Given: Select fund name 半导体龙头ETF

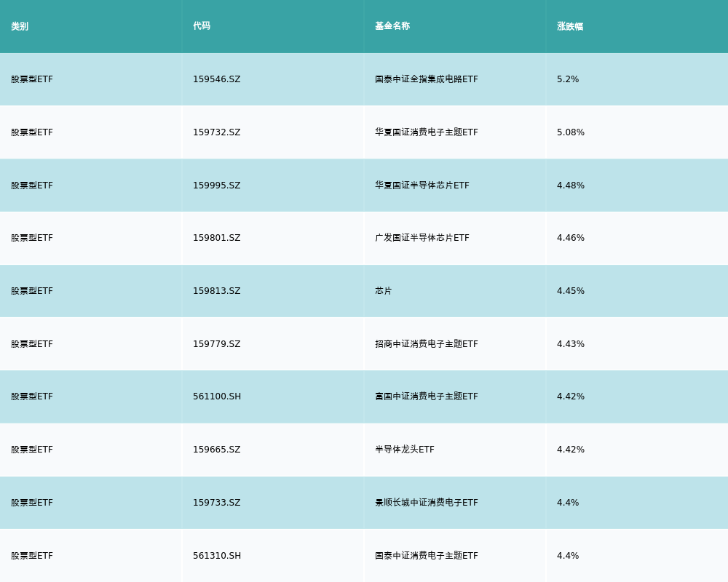Looking at the screenshot, I should [404, 450].
